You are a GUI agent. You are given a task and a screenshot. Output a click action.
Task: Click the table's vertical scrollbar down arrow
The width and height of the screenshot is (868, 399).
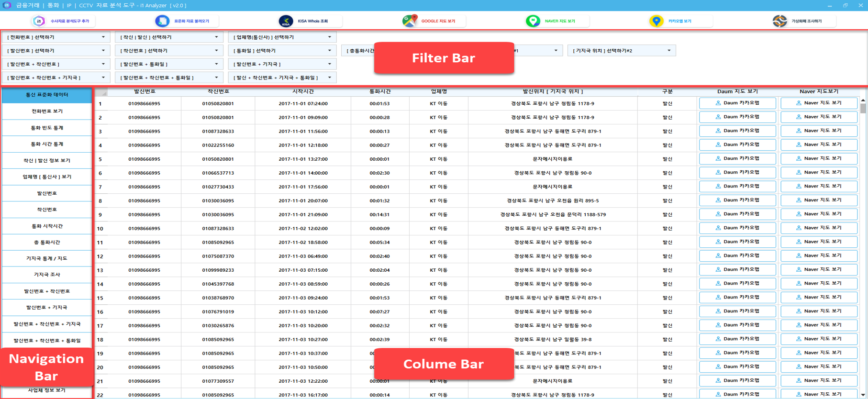(863, 395)
